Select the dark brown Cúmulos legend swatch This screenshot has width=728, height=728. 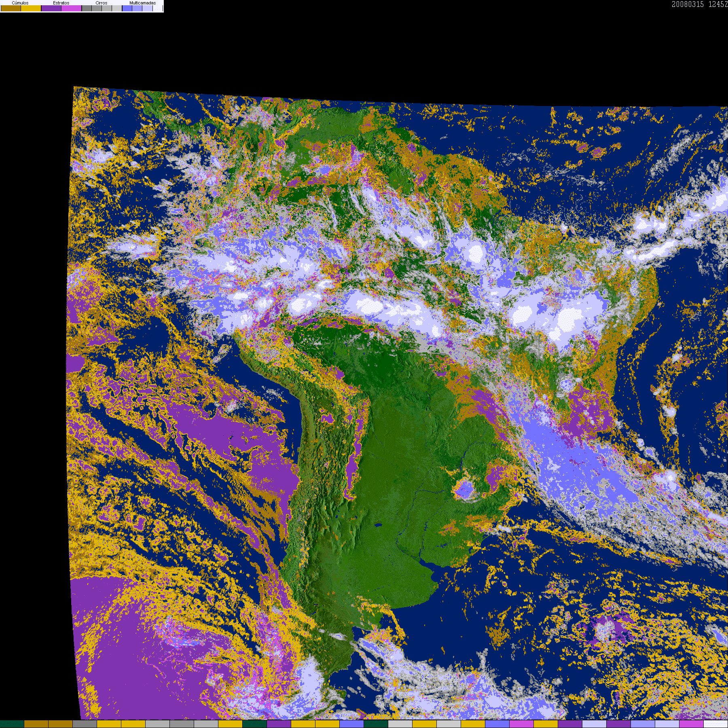pyautogui.click(x=11, y=8)
